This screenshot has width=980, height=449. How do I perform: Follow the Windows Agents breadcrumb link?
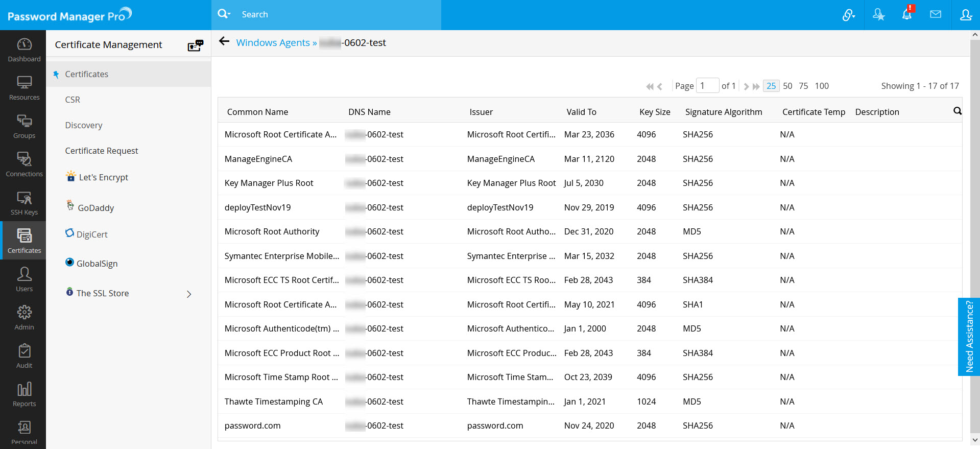(x=273, y=43)
